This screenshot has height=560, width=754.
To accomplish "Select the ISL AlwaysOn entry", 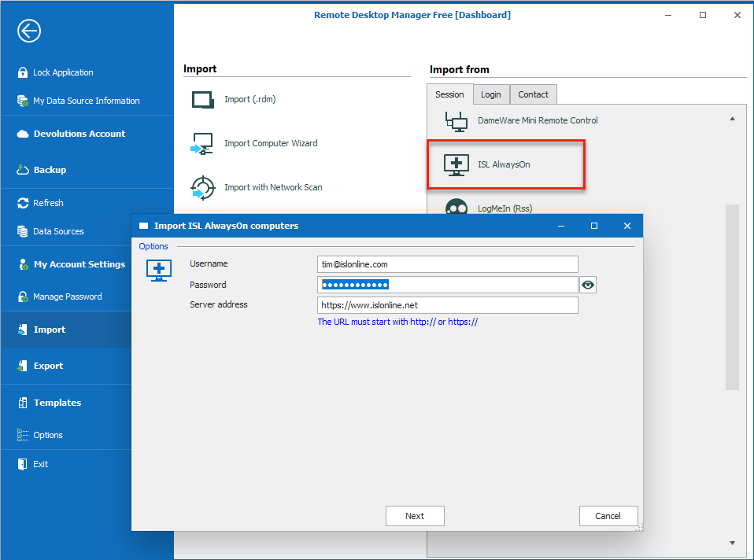I will (x=504, y=164).
